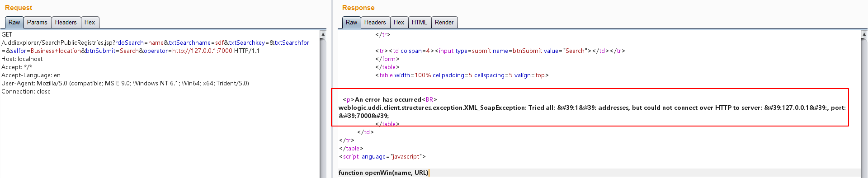
Task: Click the response pane vertical scrollbar track
Action: tap(864, 108)
